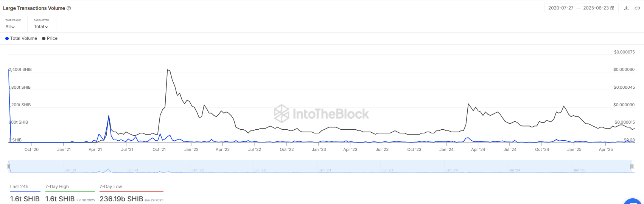
Task: Expand the Parameter dropdown showing Total
Action: (41, 27)
